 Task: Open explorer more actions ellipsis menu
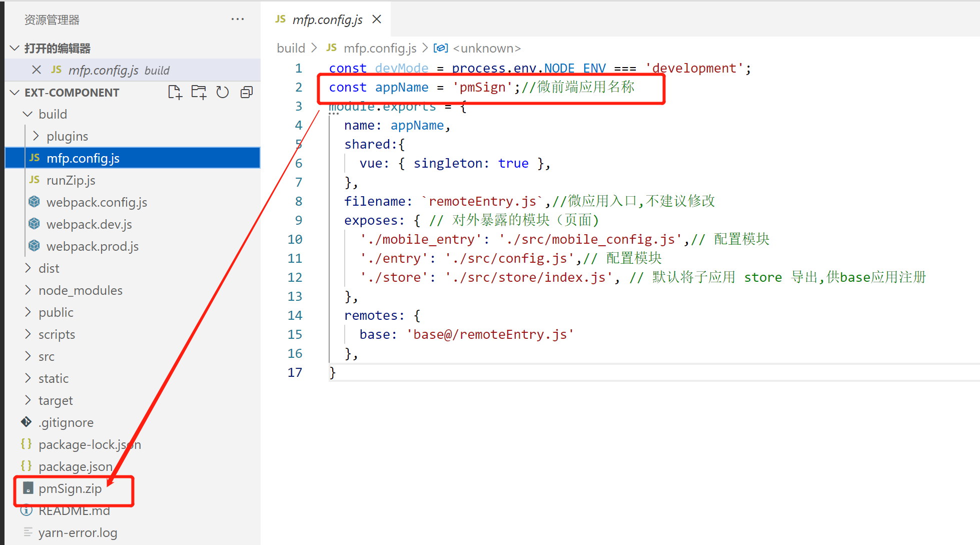tap(238, 20)
